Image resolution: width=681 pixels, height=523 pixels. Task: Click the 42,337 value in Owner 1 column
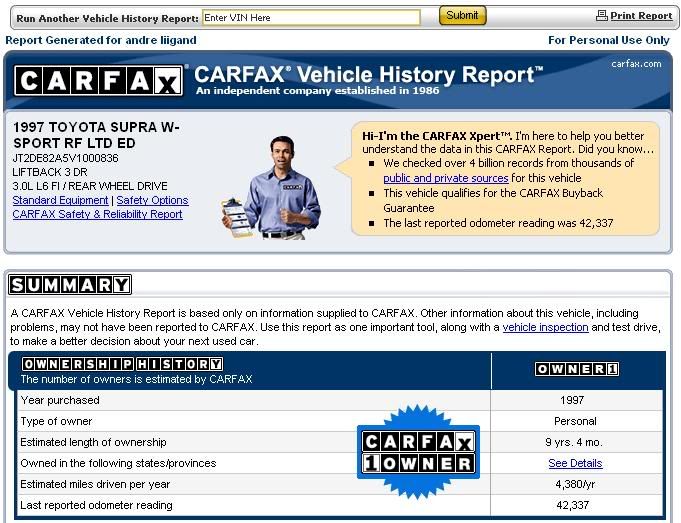[x=573, y=505]
